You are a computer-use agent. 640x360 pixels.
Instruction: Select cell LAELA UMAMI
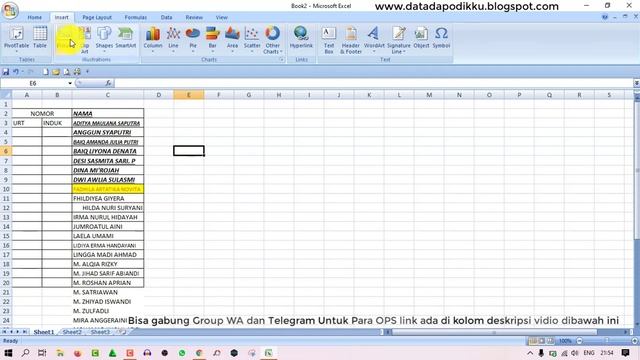point(108,236)
